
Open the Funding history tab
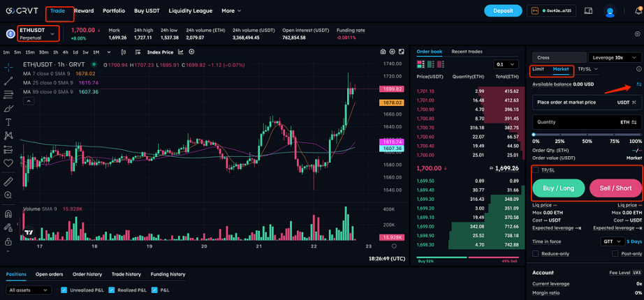point(168,274)
